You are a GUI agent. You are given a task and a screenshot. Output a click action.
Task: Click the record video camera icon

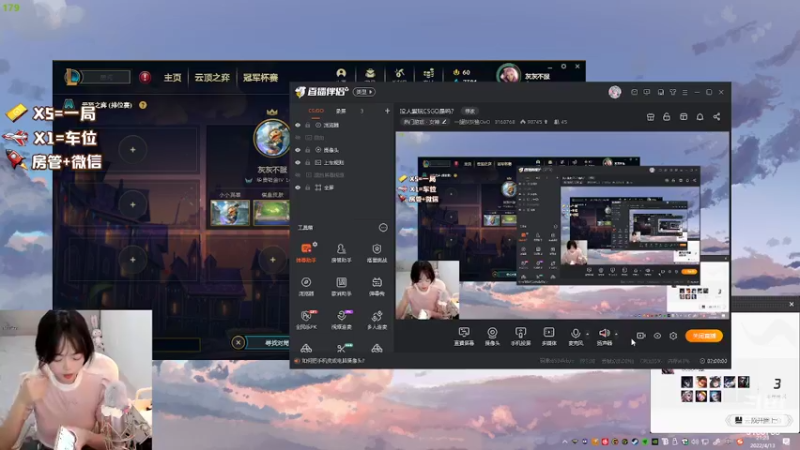[x=641, y=336]
